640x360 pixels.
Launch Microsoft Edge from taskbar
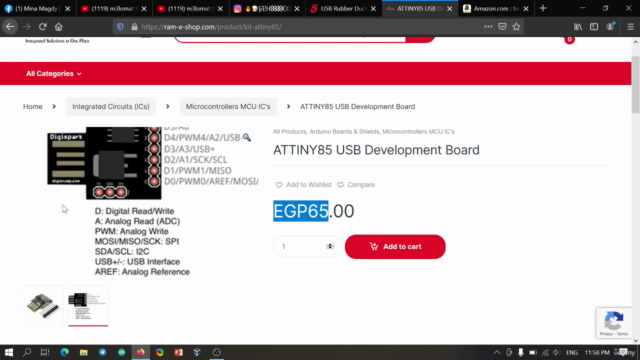click(64, 352)
